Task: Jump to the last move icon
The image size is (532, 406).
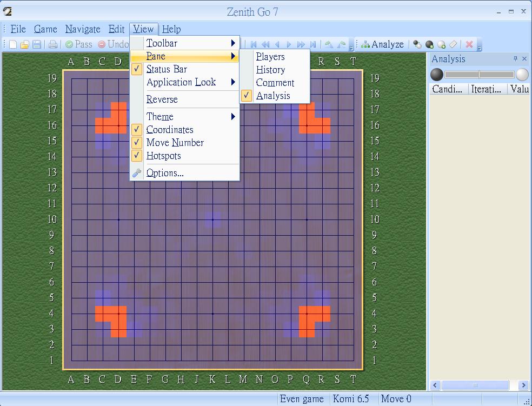Action: (x=314, y=44)
